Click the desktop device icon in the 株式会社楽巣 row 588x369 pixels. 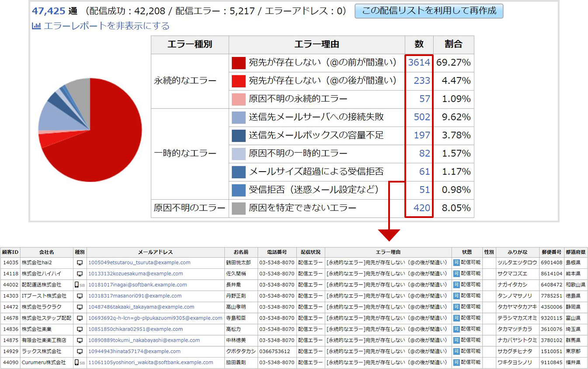[x=80, y=329]
